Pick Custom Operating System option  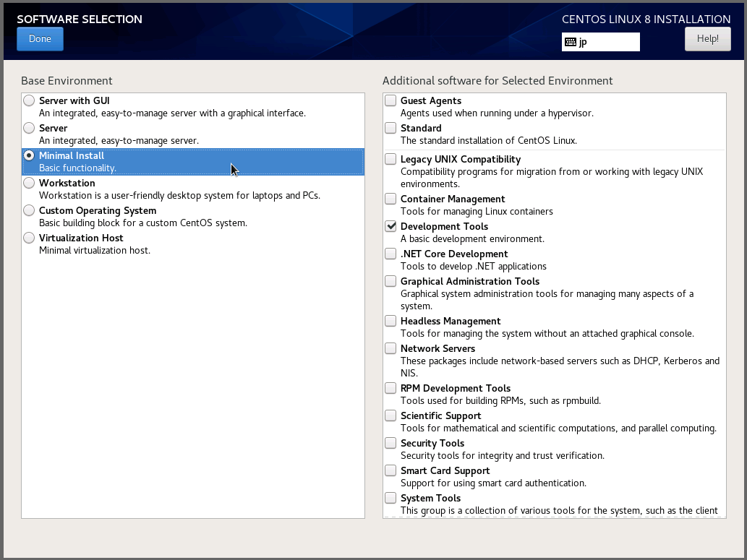pos(29,211)
